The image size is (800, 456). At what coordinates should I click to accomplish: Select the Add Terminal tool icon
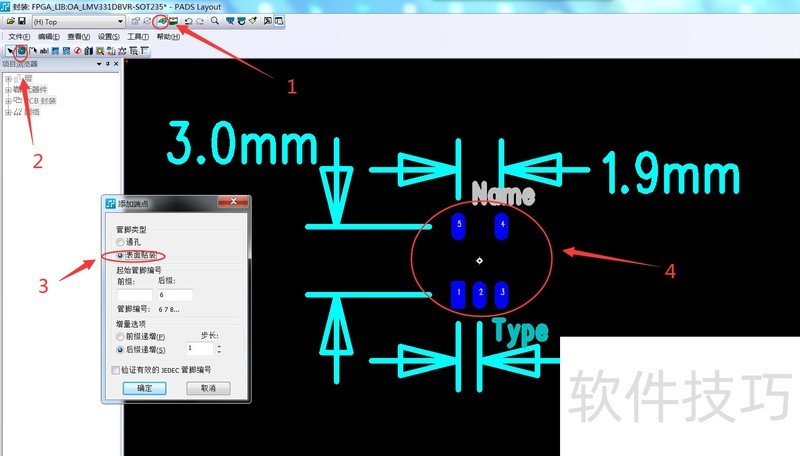pos(21,50)
